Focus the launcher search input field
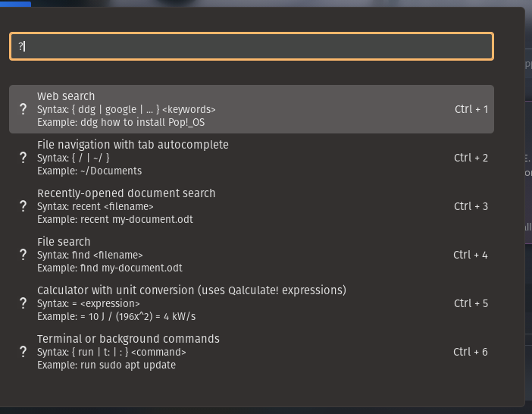Screen dimensions: 532x414 point(252,46)
